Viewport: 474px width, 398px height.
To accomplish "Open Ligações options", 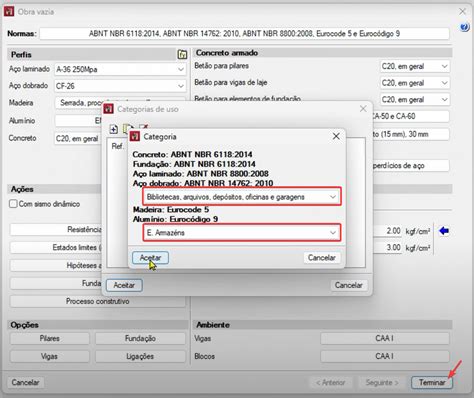I will click(x=140, y=356).
